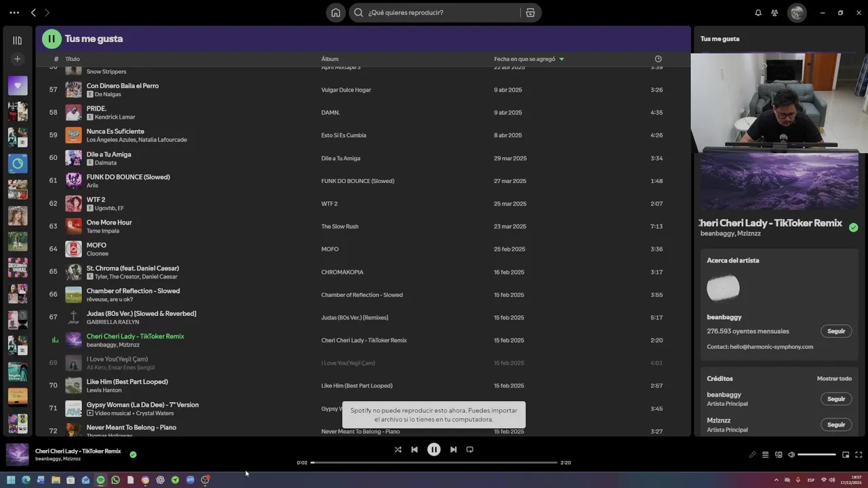Open Zoom from taskbar
This screenshot has height=488, width=868.
click(x=190, y=480)
